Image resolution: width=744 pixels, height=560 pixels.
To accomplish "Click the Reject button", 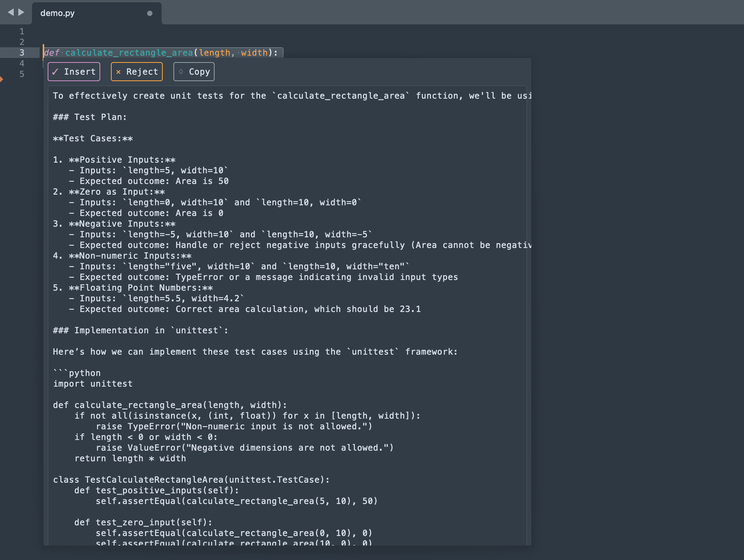I will click(x=137, y=72).
